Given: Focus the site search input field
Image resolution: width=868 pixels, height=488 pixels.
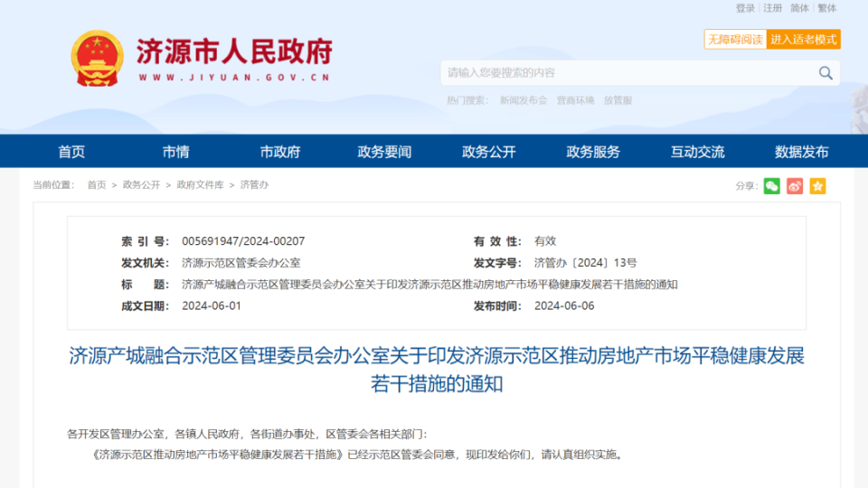Looking at the screenshot, I should point(624,73).
